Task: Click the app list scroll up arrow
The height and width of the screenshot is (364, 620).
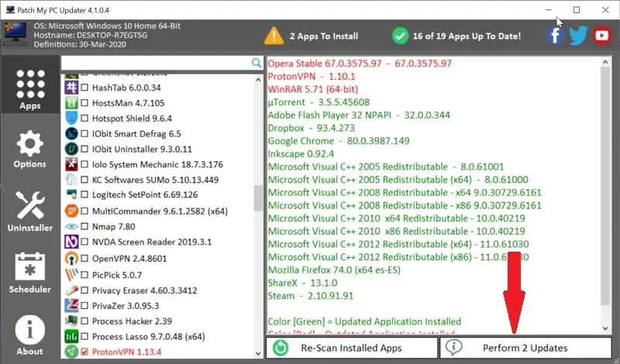Action: 258,81
